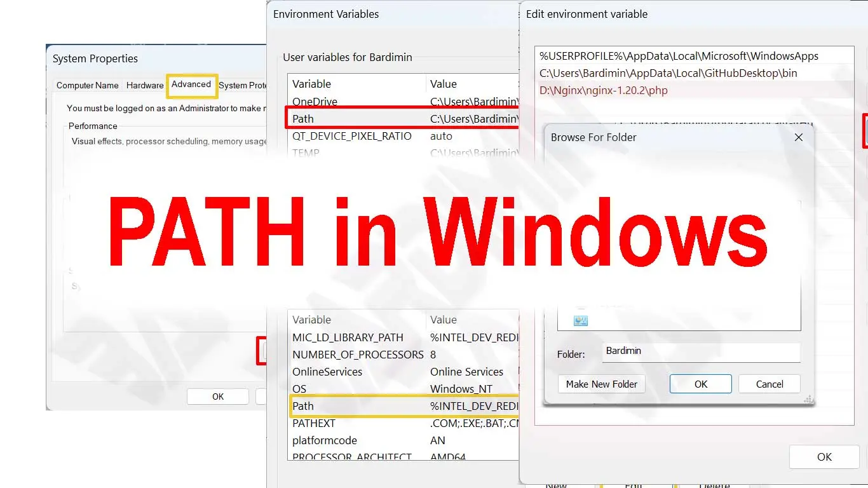Click the Folder name input field
Viewport: 868px width, 488px height.
(701, 351)
